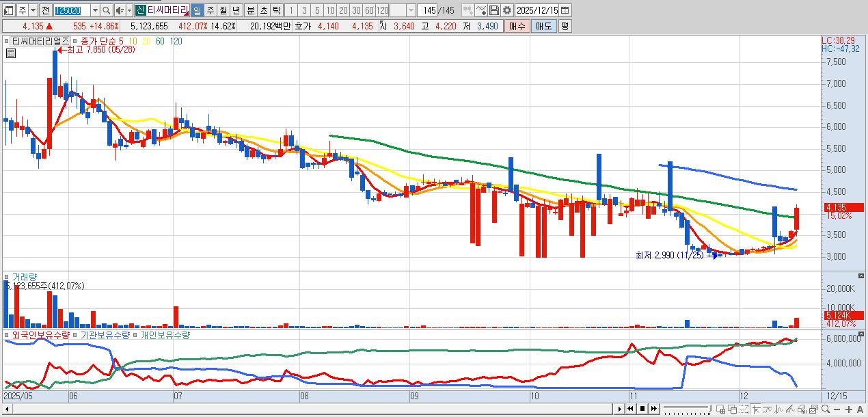Select the 월 monthly chart period
The height and width of the screenshot is (417, 868).
(223, 10)
